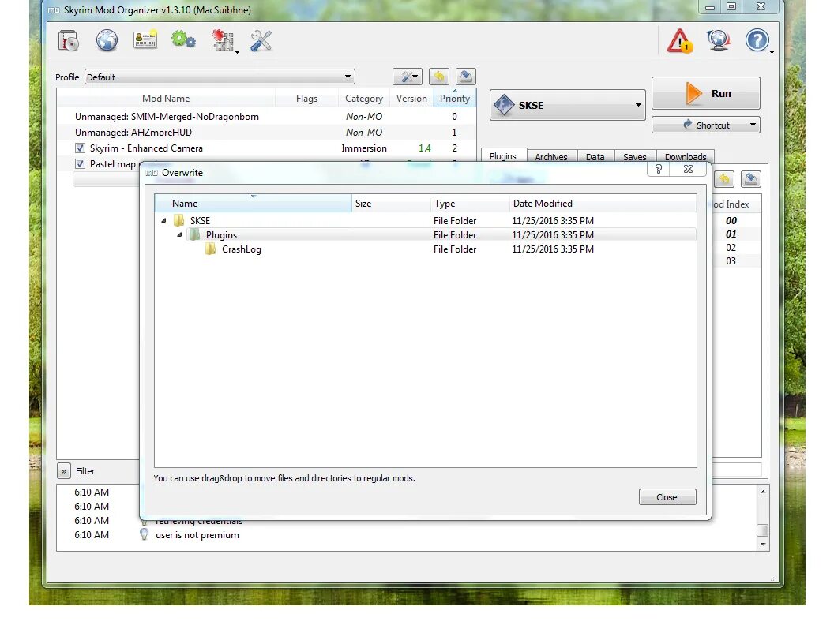Switch to the Saves tab
The height and width of the screenshot is (644, 834).
pos(634,157)
